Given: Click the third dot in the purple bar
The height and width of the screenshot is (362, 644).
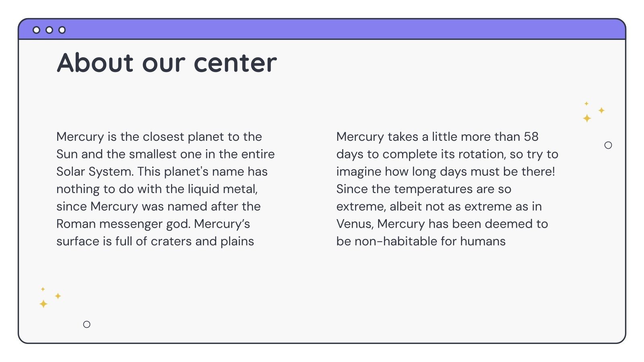Looking at the screenshot, I should pos(62,30).
